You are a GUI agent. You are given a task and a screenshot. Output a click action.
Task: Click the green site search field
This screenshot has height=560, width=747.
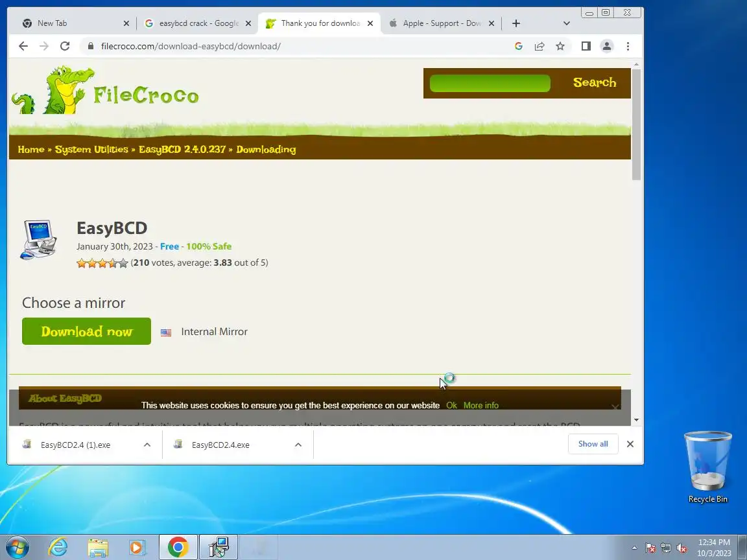click(490, 84)
